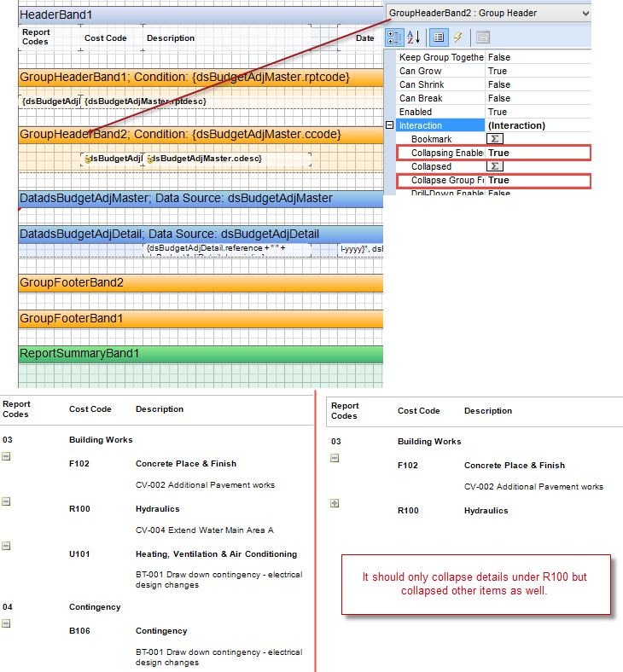Image resolution: width=623 pixels, height=672 pixels.
Task: Select the {dsBudgetAdjMaster.cdesc} text component
Action: (x=226, y=159)
